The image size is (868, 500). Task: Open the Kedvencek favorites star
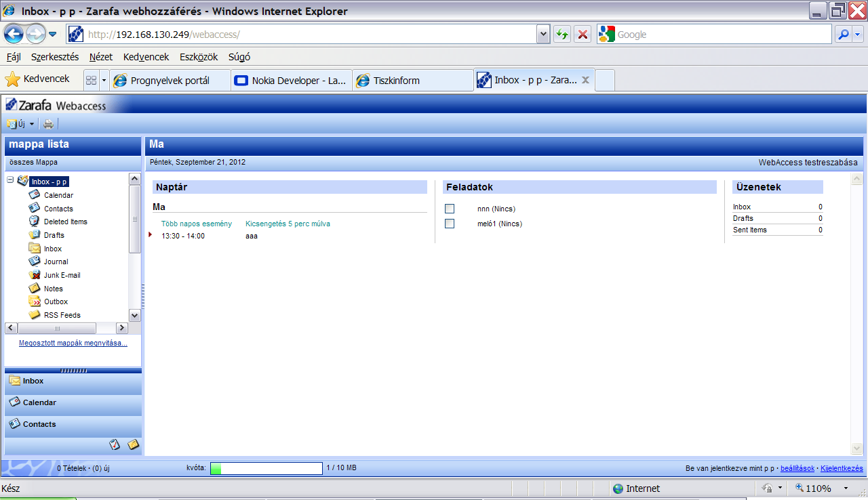tap(12, 79)
